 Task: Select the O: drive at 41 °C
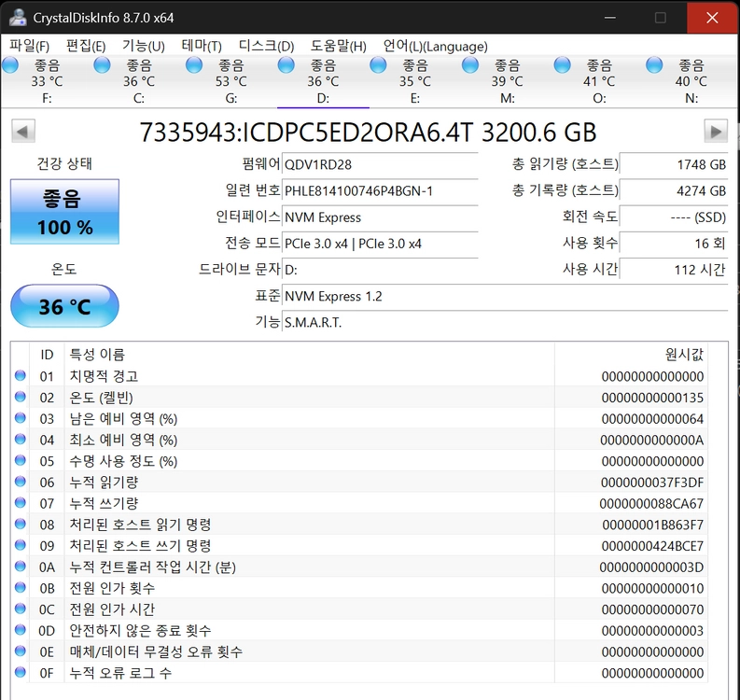(x=599, y=81)
